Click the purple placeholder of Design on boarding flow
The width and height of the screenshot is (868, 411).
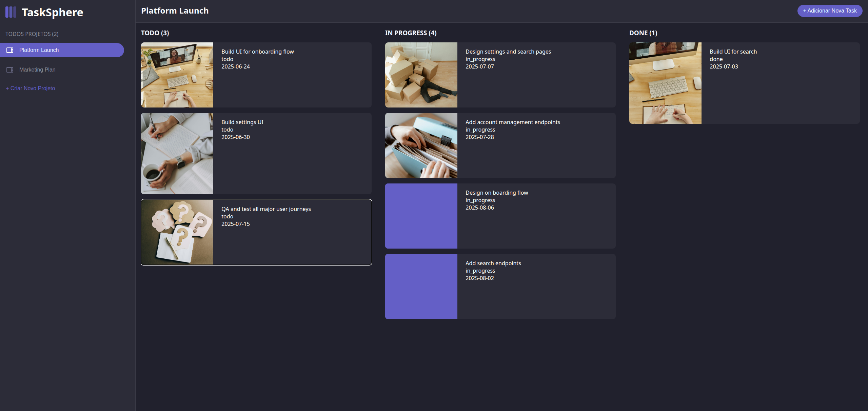pyautogui.click(x=421, y=216)
